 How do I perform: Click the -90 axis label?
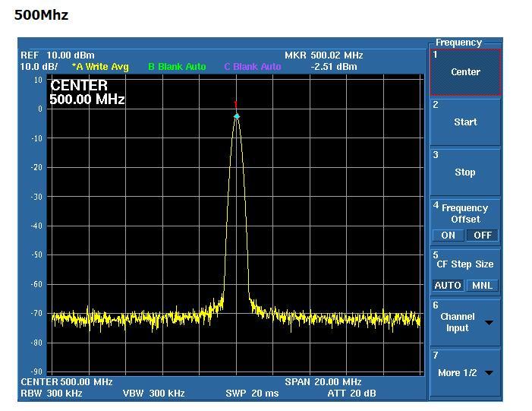click(36, 371)
